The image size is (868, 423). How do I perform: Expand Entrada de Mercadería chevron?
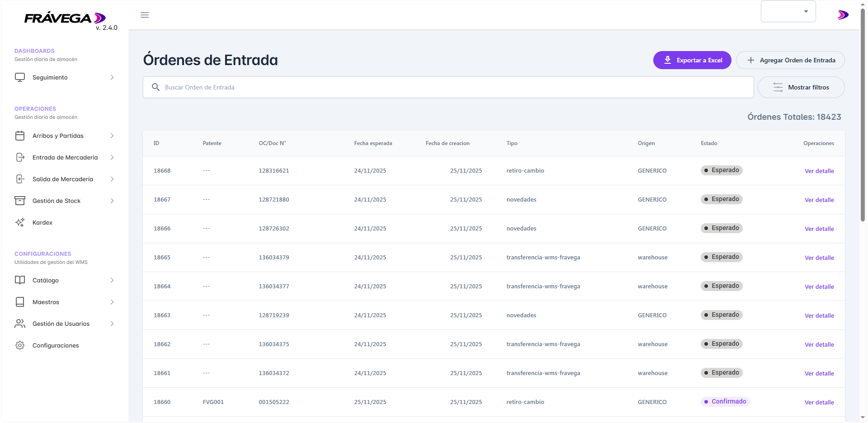(x=112, y=157)
